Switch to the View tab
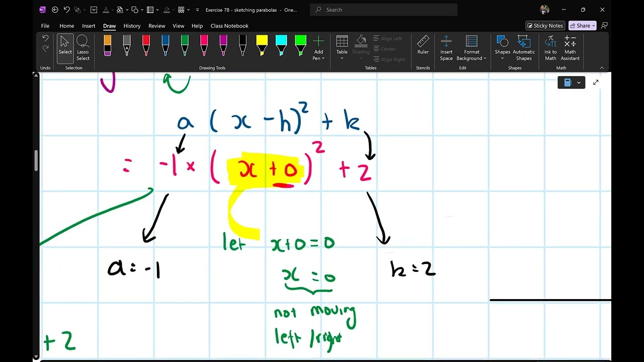Screen dimensions: 644x362 tap(178, 26)
